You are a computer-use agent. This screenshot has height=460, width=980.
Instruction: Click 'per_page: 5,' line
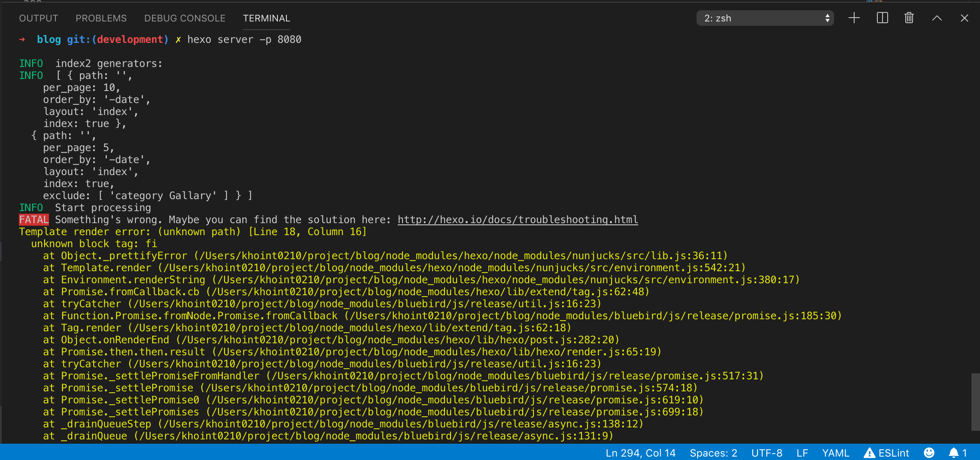[79, 148]
